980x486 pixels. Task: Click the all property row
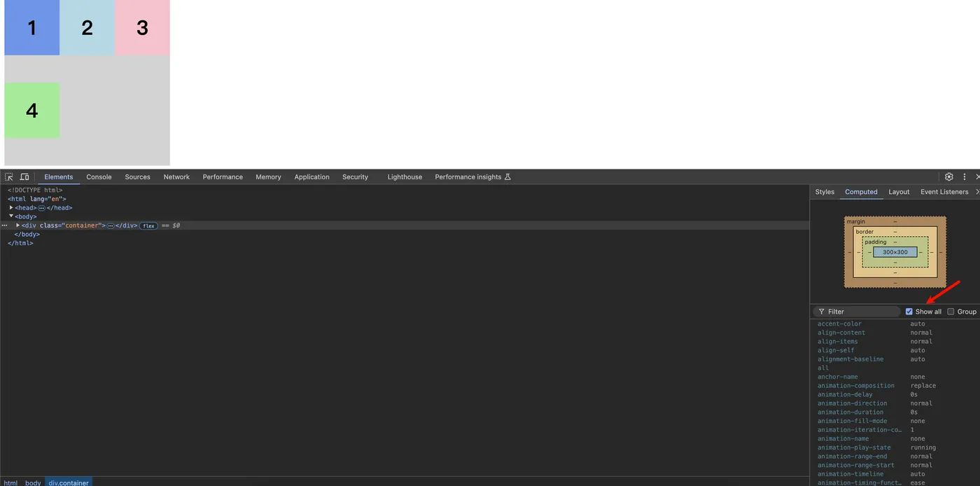tap(823, 368)
